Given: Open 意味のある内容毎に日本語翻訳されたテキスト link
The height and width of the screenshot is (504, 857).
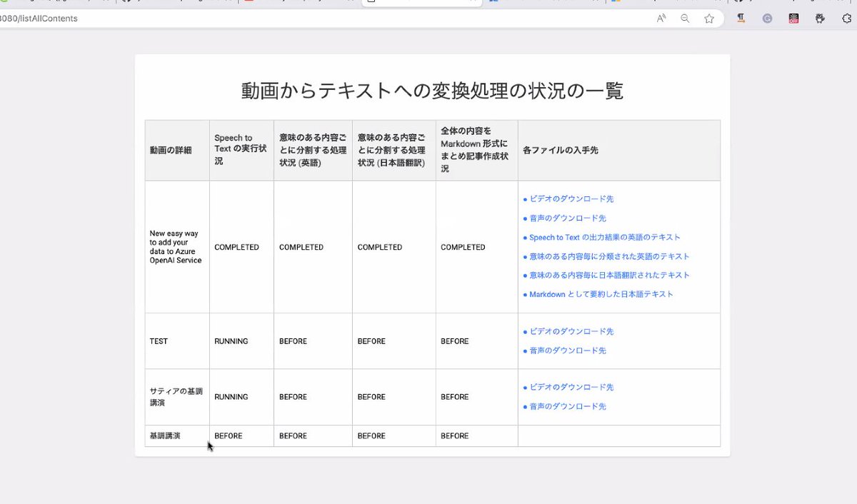Looking at the screenshot, I should pyautogui.click(x=611, y=275).
